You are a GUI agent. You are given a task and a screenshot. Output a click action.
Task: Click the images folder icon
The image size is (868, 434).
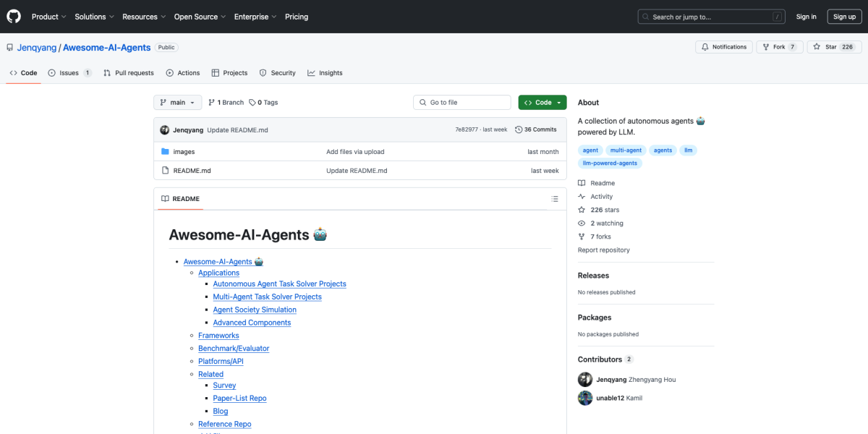(x=165, y=152)
